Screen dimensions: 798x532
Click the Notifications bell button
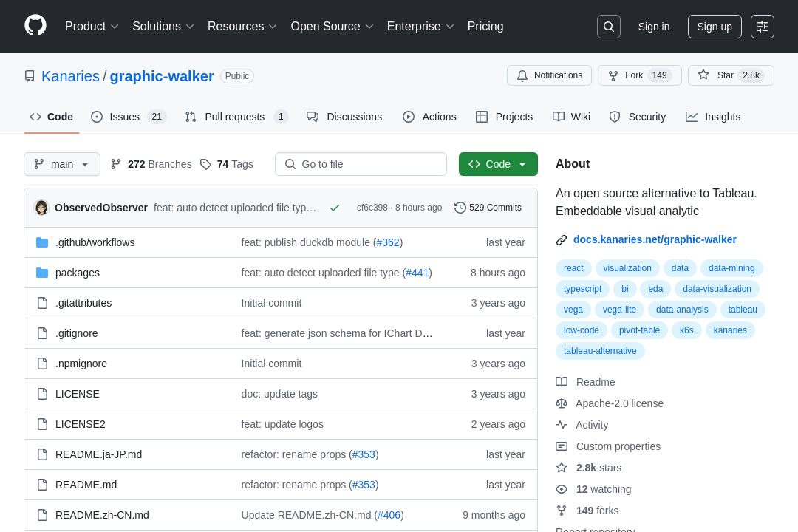tap(549, 75)
